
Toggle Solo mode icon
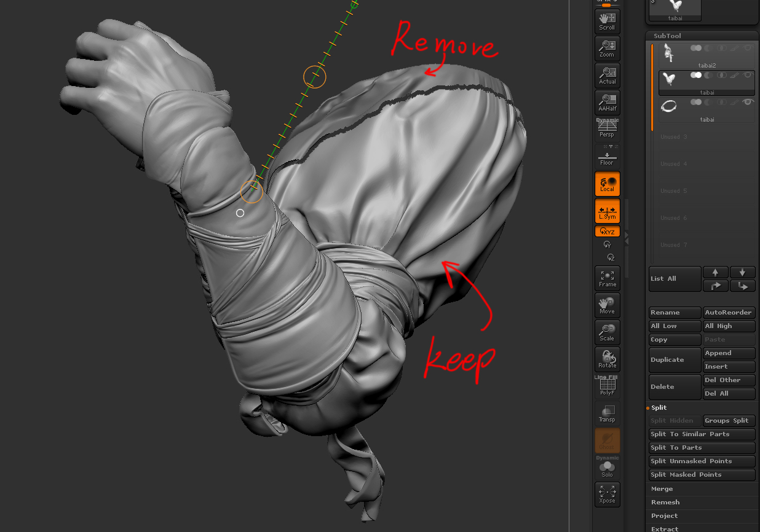607,467
